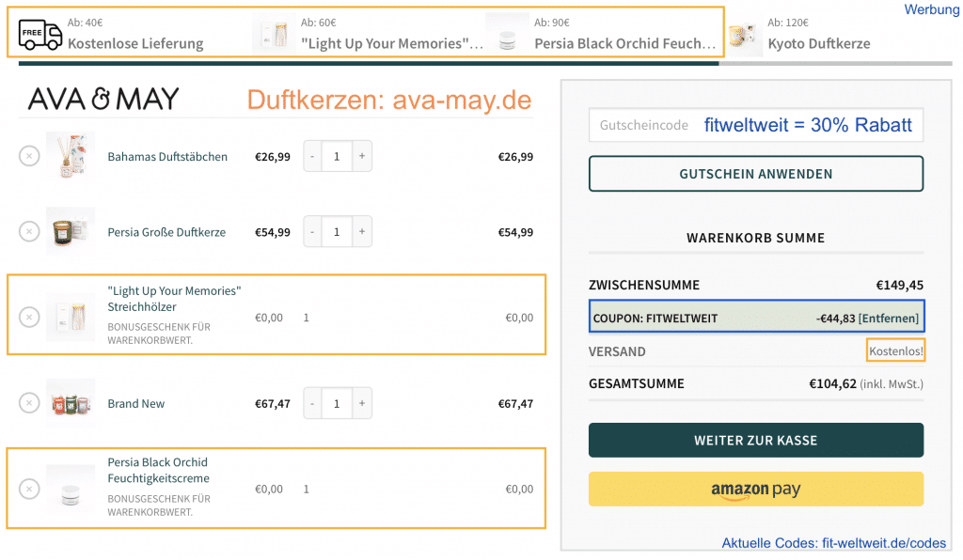Open Light Up Your Memories Streichhölzer link
Screen dimensions: 963x560
tap(174, 299)
